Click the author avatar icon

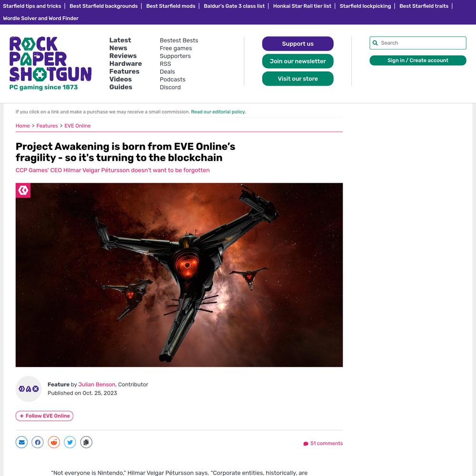[29, 389]
